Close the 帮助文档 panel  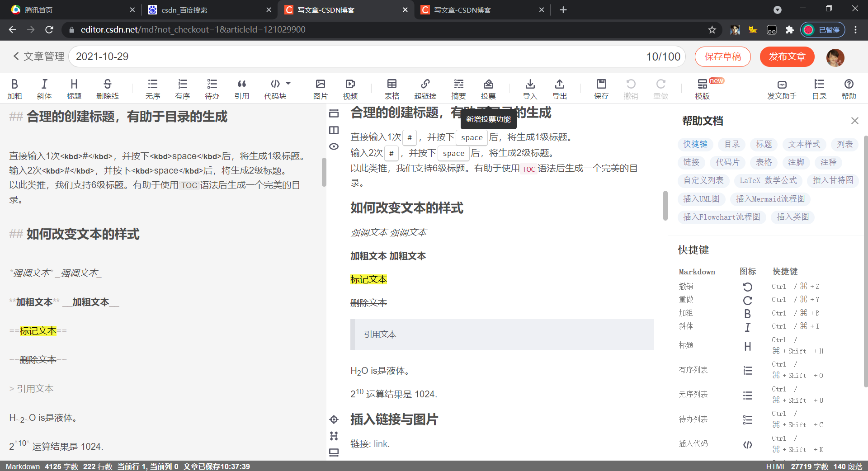pos(854,121)
